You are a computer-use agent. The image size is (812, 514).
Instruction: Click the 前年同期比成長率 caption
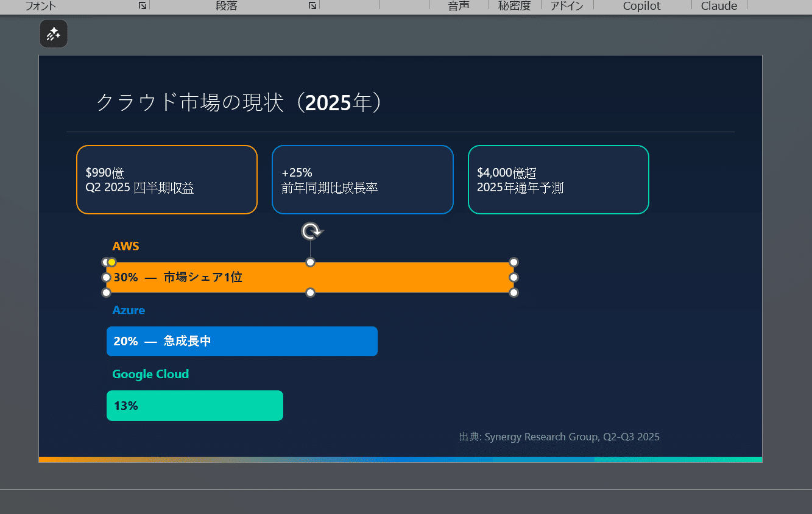(330, 188)
